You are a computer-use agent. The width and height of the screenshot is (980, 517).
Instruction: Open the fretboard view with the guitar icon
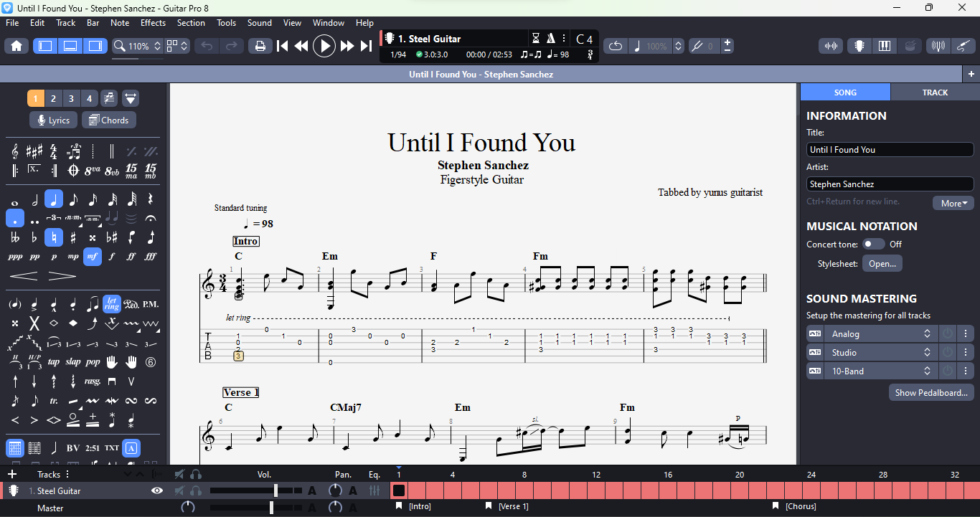859,46
